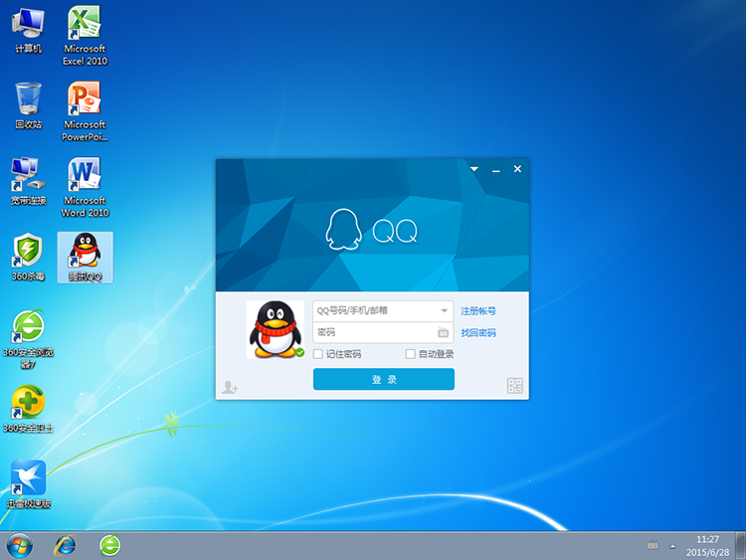
Task: Open QQ settings dropdown arrow in title bar
Action: coord(474,169)
